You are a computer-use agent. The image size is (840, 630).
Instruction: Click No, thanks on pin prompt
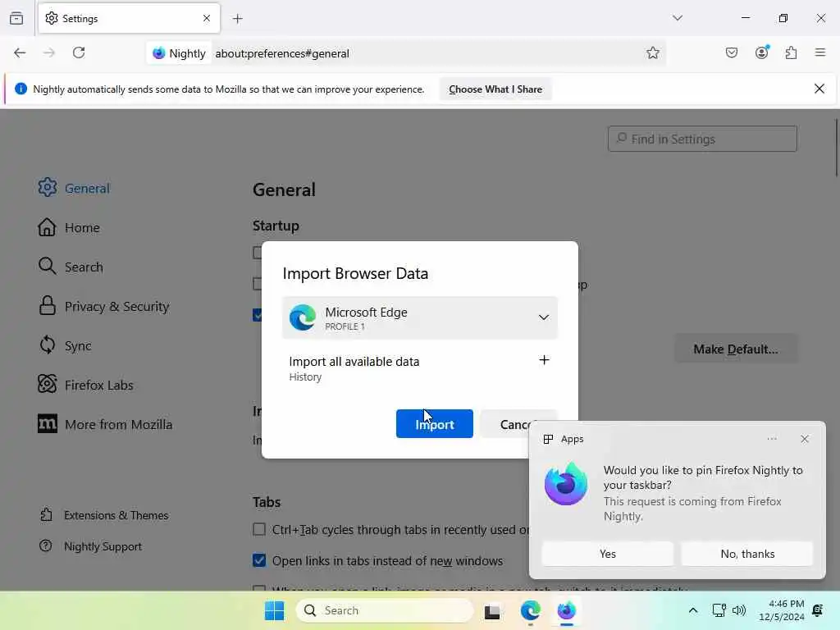pos(747,554)
